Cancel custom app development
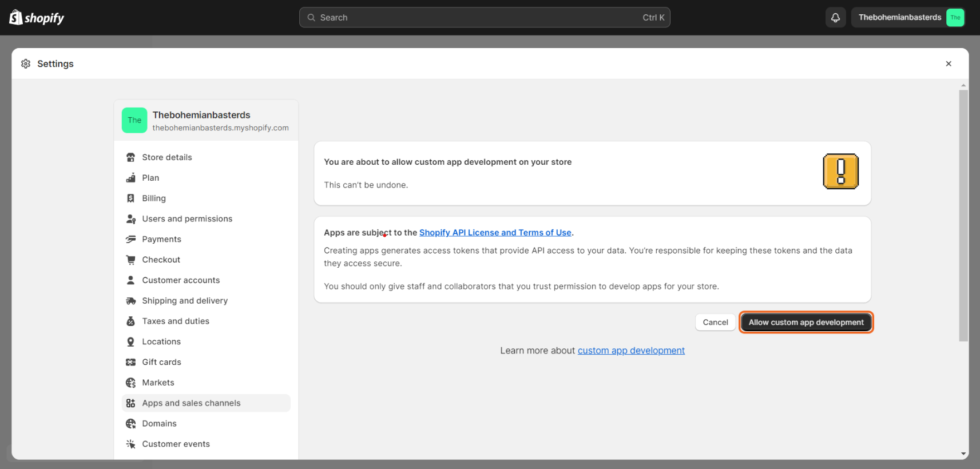Image resolution: width=980 pixels, height=469 pixels. click(715, 323)
